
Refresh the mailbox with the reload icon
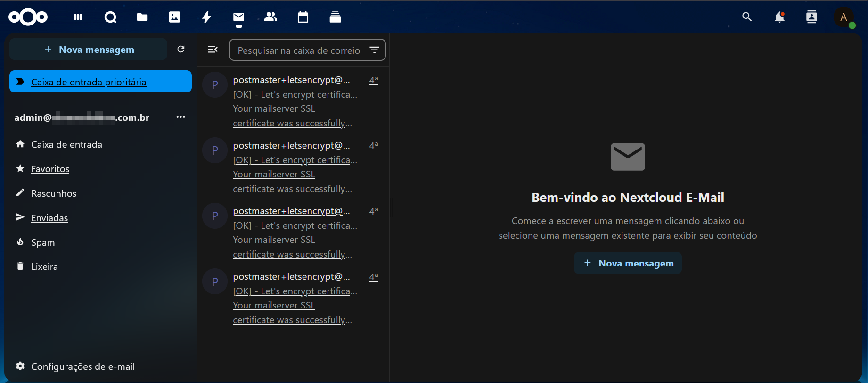[181, 49]
